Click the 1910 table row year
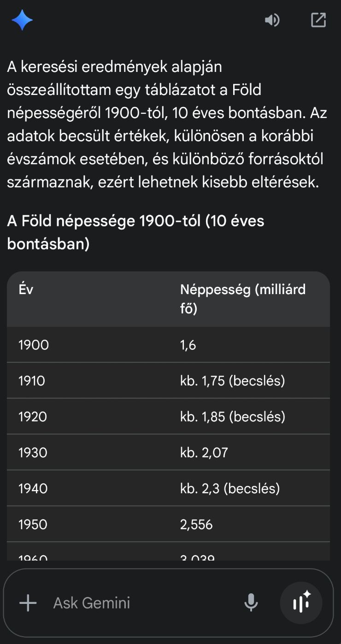Image resolution: width=341 pixels, height=644 pixels. [32, 381]
